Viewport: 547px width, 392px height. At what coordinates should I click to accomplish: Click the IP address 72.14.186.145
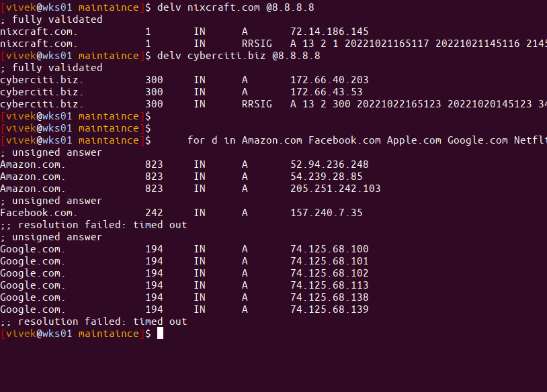click(329, 32)
